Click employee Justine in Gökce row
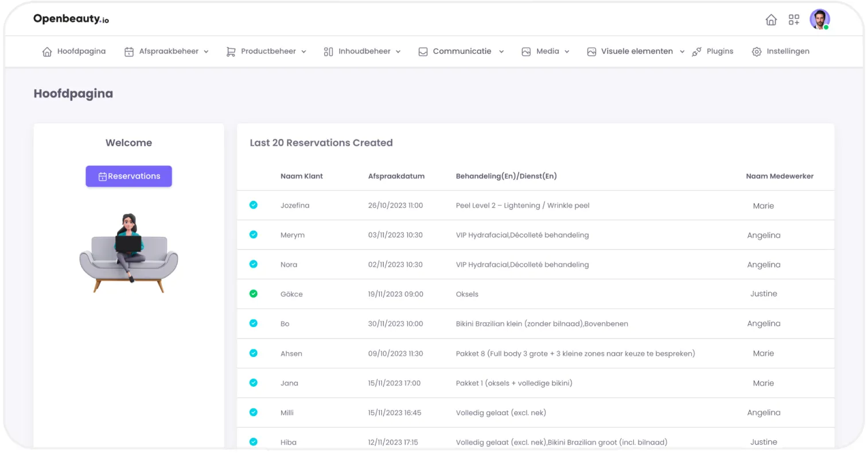Viewport: 868px width, 455px height. pyautogui.click(x=764, y=294)
